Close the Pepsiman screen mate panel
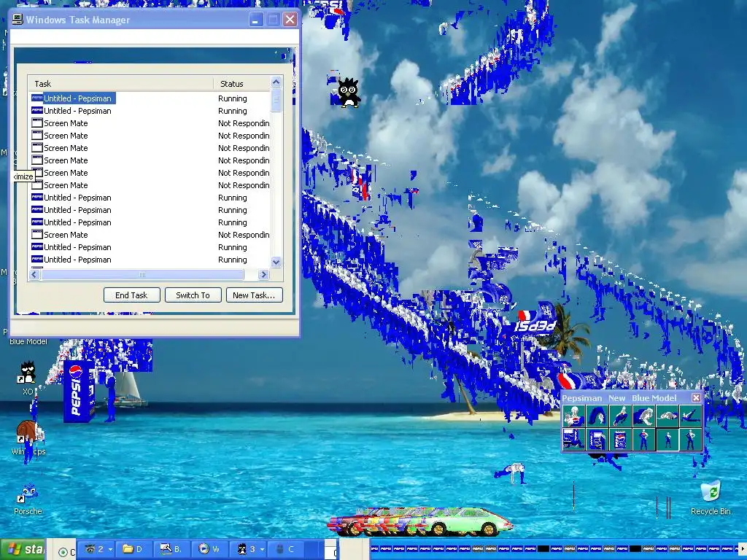This screenshot has height=560, width=747. pyautogui.click(x=696, y=397)
